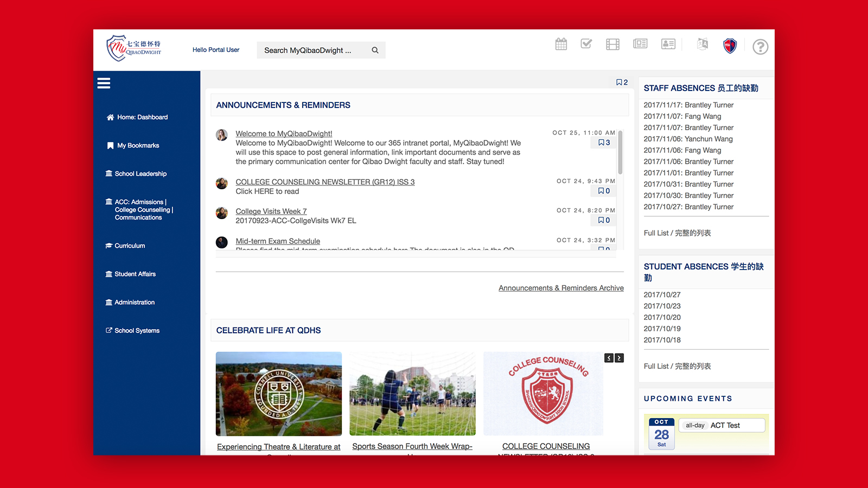Open Curriculum in sidebar
868x488 pixels.
pyautogui.click(x=125, y=246)
